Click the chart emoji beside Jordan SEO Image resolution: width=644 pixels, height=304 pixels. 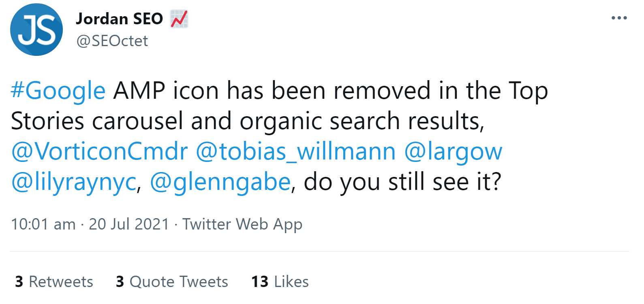pyautogui.click(x=179, y=19)
